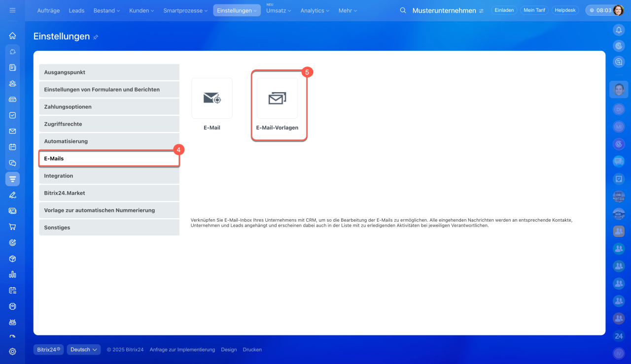Select the E-Mails section
Viewport: 631px width, 364px height.
109,159
